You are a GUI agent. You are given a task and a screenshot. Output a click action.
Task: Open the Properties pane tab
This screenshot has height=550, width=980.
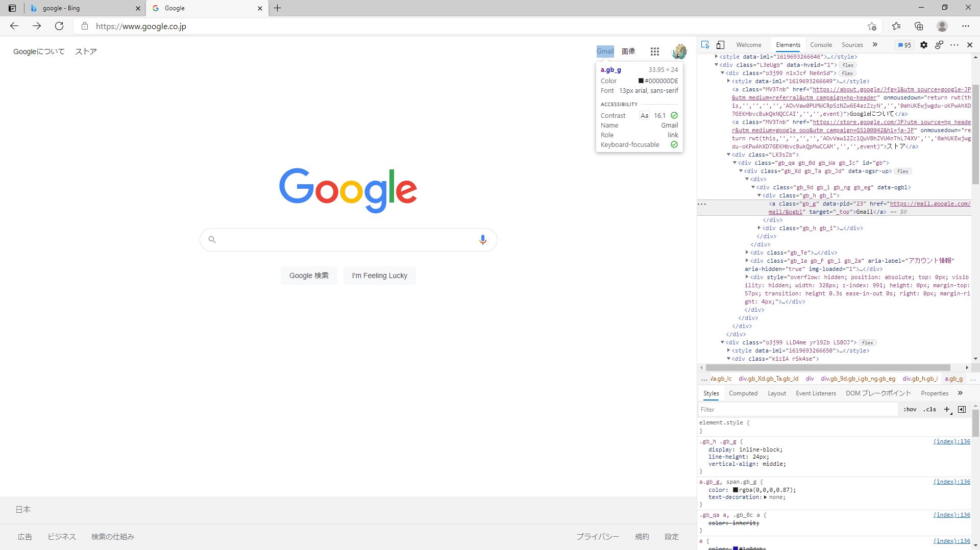coord(934,393)
